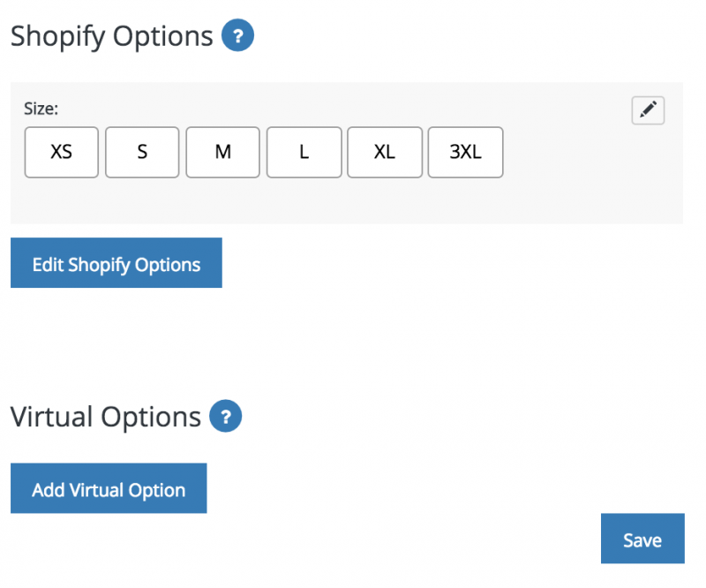Screen dimensions: 706x588
Task: Click the Shopify Options heading text
Action: [x=110, y=35]
